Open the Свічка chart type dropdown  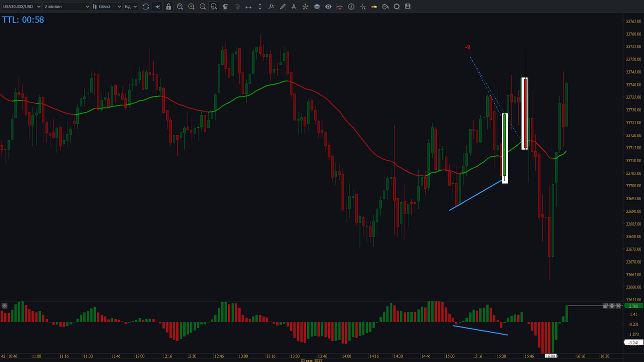tap(107, 6)
